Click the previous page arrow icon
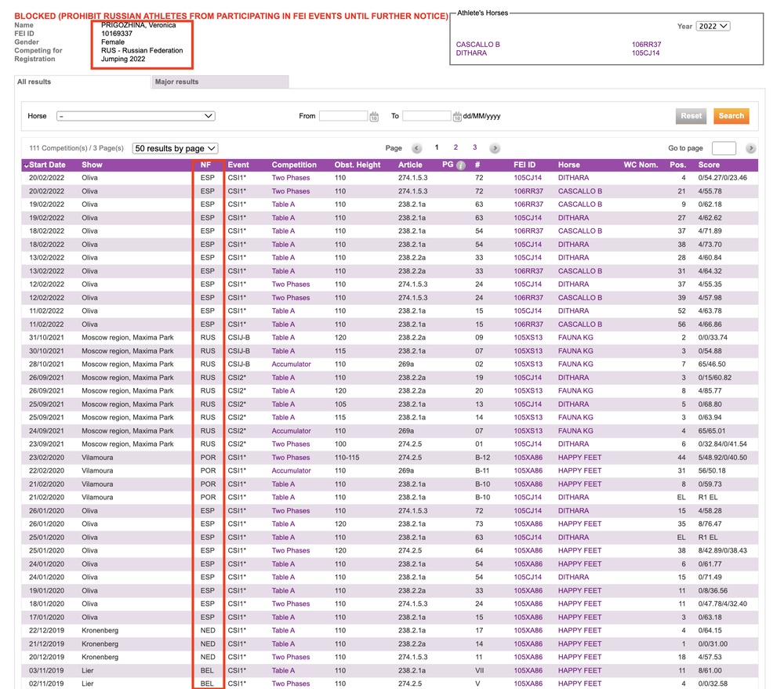784x689 pixels. [416, 148]
